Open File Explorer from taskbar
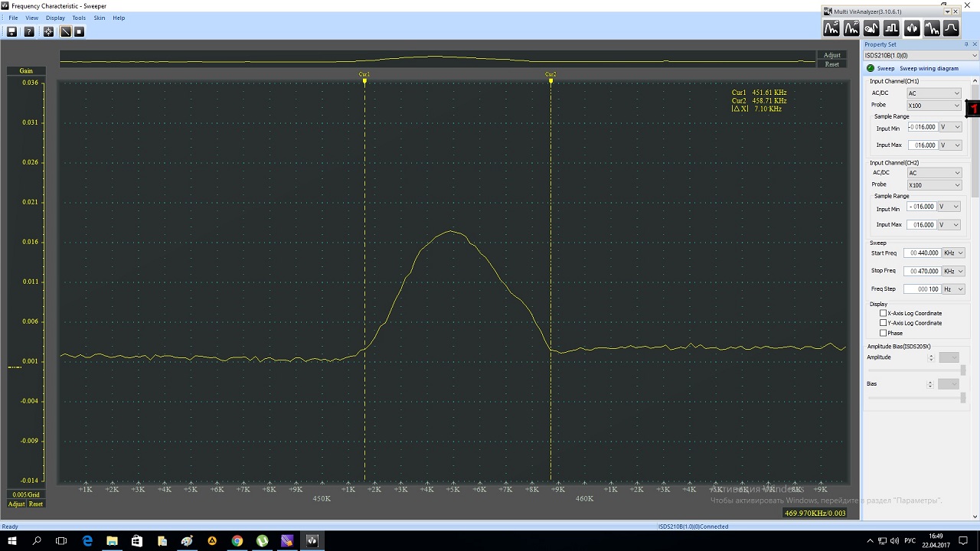Viewport: 980px width, 551px height. click(x=112, y=540)
